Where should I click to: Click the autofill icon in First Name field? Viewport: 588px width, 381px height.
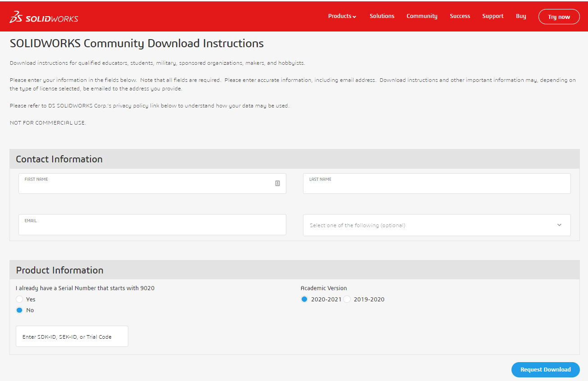[277, 183]
